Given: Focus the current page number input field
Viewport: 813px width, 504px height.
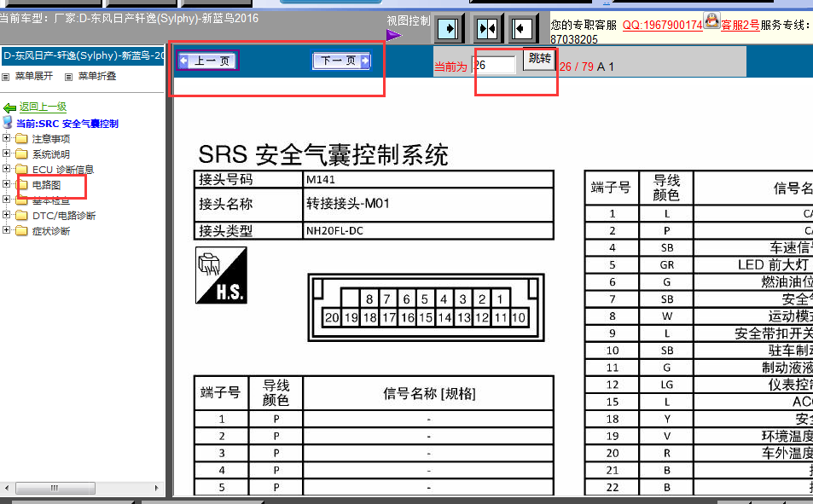Looking at the screenshot, I should (x=494, y=66).
